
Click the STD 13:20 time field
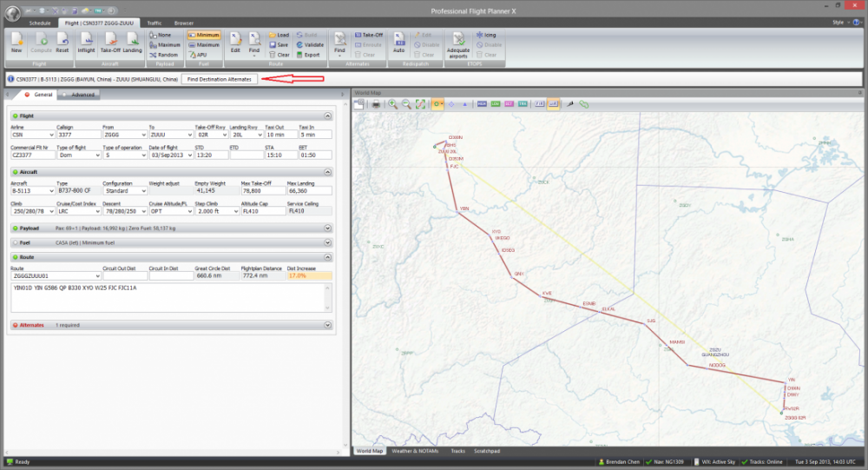click(x=211, y=156)
